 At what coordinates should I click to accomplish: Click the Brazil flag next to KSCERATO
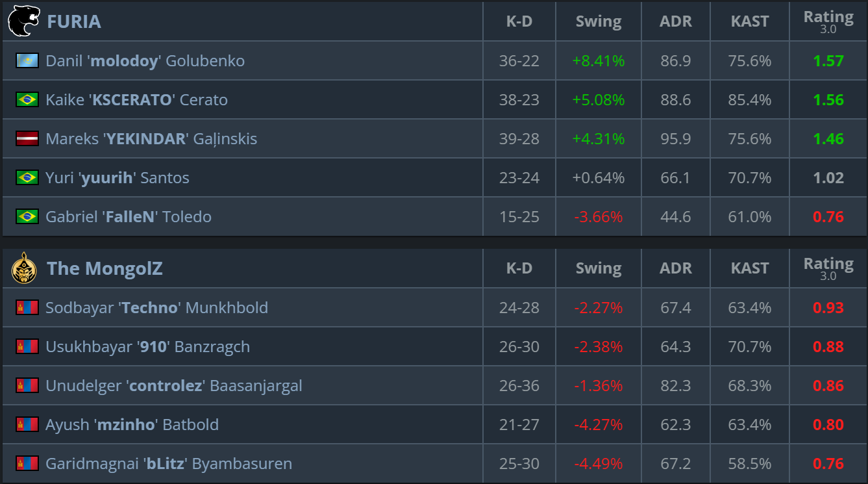tap(27, 100)
